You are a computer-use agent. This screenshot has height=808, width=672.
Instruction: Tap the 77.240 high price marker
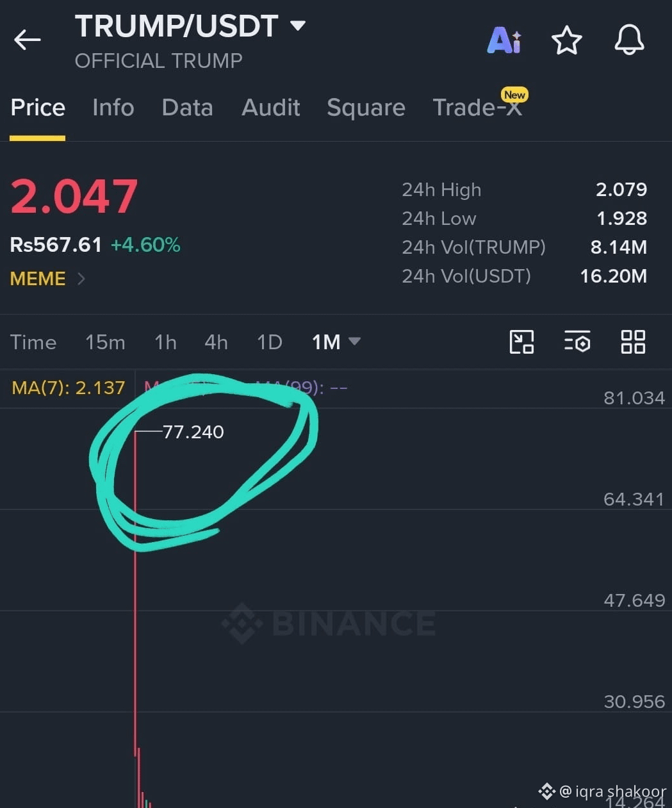(193, 432)
